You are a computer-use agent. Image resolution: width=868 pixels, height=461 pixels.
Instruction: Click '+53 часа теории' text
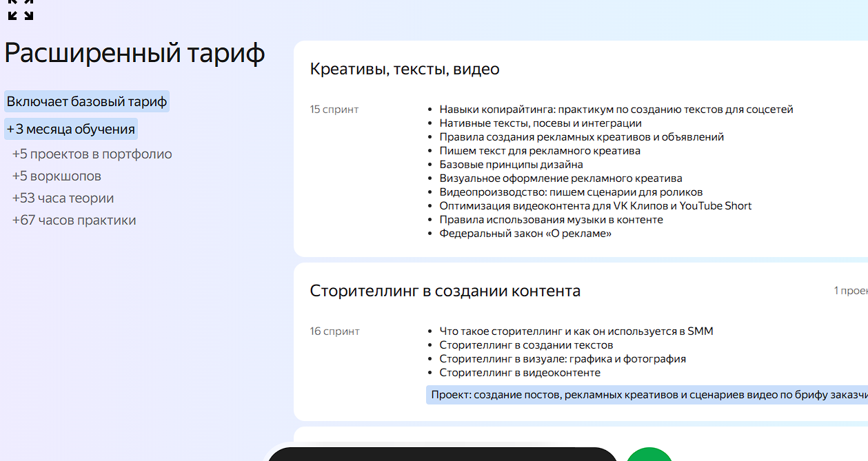click(63, 198)
